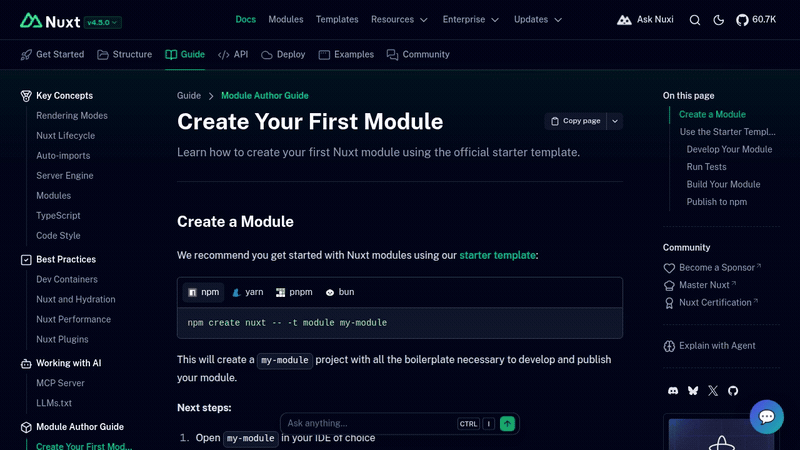Screen dimensions: 800x450
Task: Switch to the Deploy tab
Action: point(283,55)
